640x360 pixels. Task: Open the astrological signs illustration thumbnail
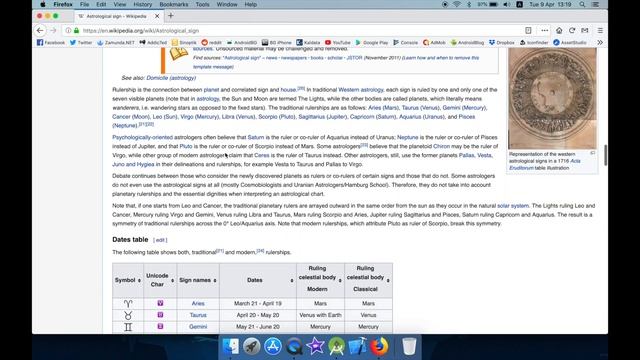(552, 98)
